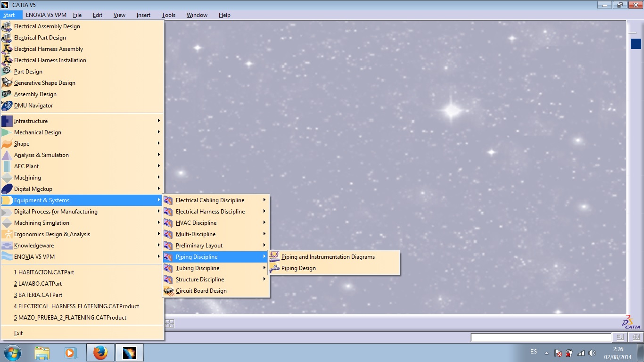644x362 pixels.
Task: Expand the Infrastructure submenu arrow
Action: click(159, 121)
